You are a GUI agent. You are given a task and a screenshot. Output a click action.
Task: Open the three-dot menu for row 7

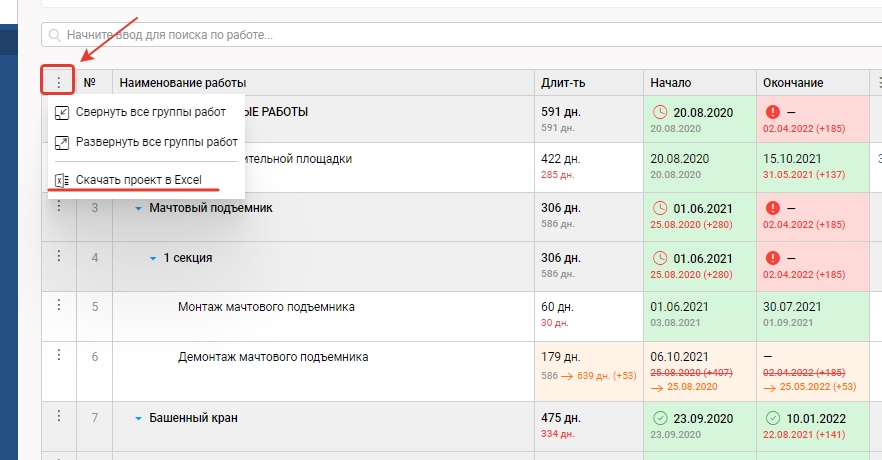(x=58, y=415)
